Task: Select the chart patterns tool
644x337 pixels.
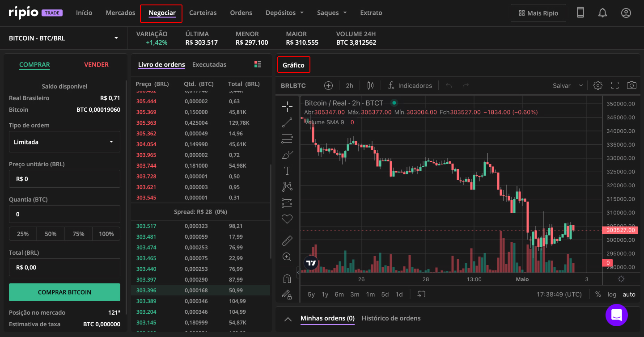Action: click(287, 187)
